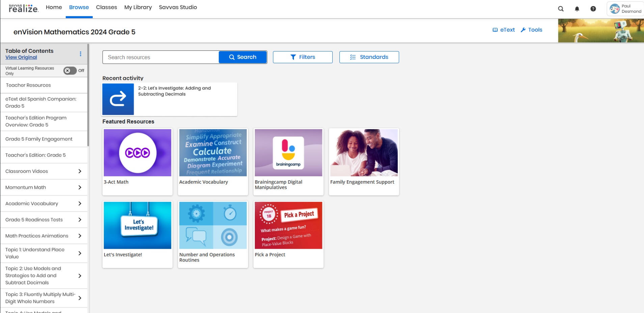Click the Savvas Realize logo
Screen dimensions: 644x313
pos(23,8)
